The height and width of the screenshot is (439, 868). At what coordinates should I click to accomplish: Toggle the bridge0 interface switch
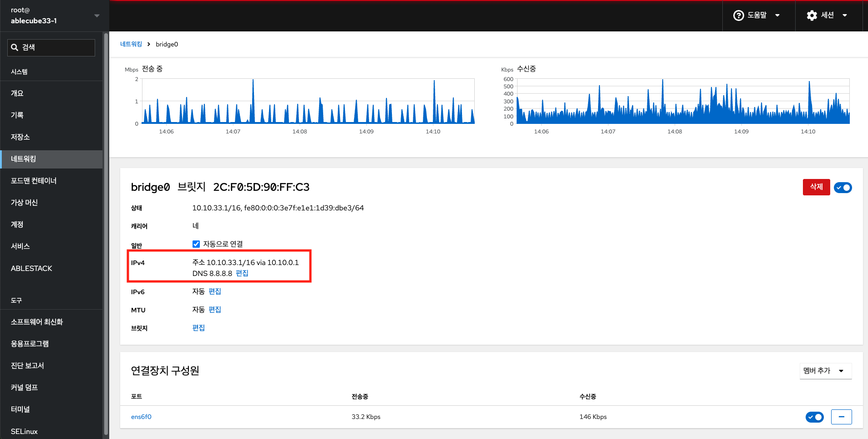pyautogui.click(x=843, y=188)
